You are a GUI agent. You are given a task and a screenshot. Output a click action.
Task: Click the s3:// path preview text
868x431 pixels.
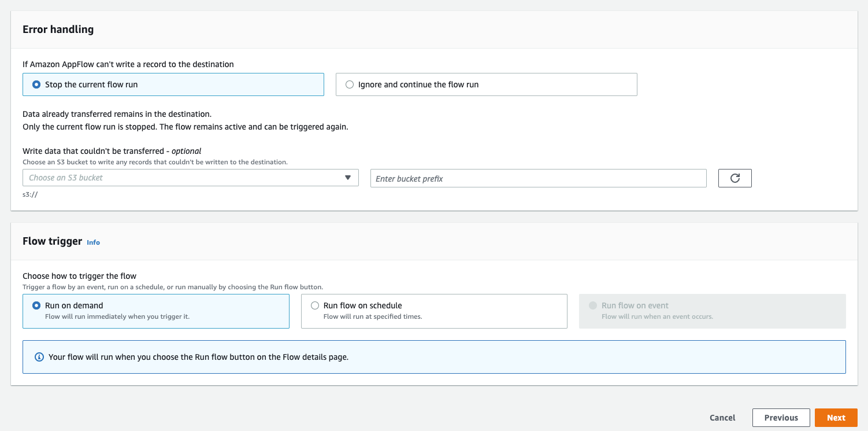30,195
